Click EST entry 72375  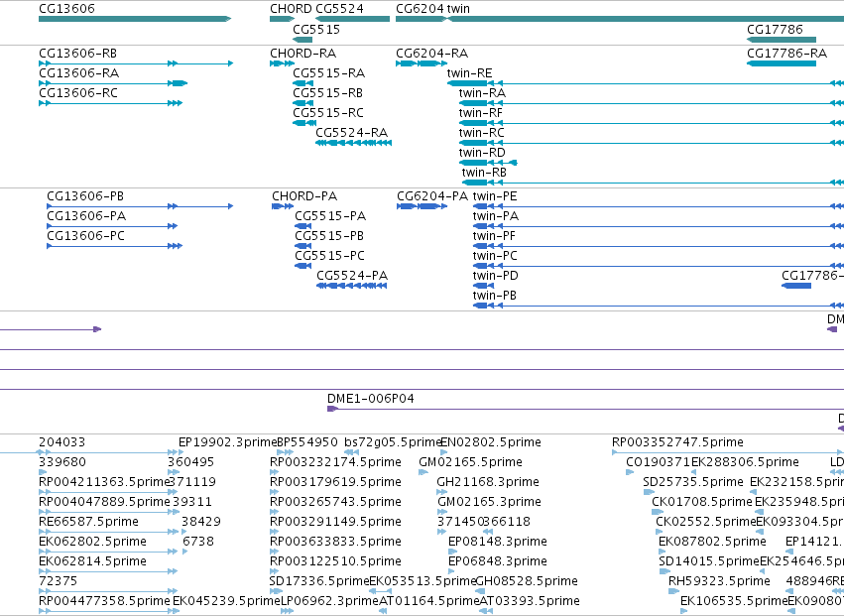(59, 582)
